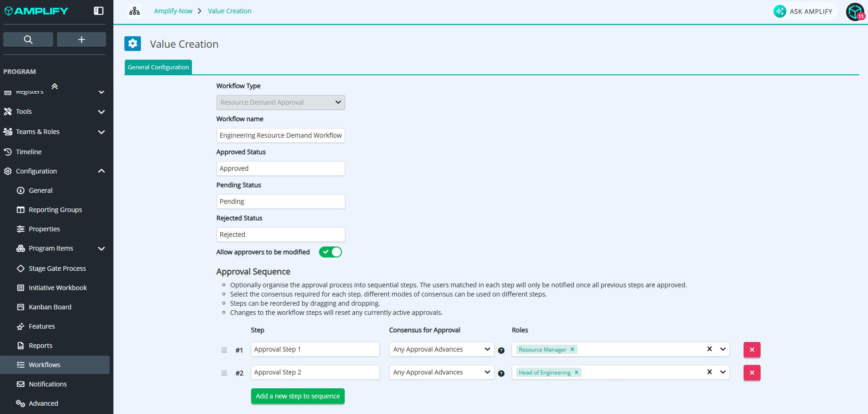The width and height of the screenshot is (868, 414).
Task: Clear all roles in step #2
Action: pyautogui.click(x=710, y=372)
